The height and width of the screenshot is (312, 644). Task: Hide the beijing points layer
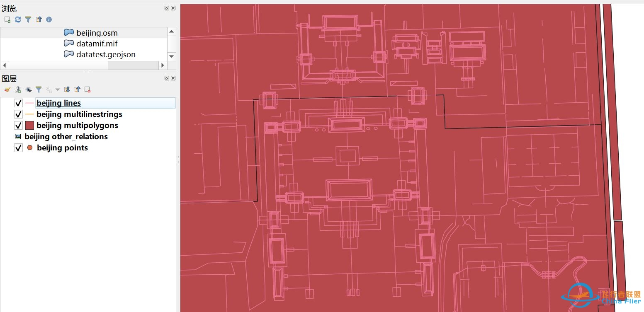18,148
